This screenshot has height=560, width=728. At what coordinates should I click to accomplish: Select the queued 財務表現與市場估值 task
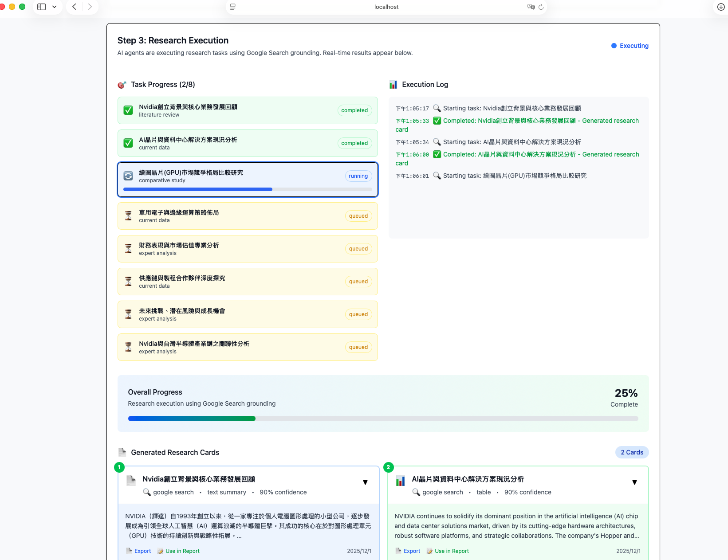click(248, 249)
